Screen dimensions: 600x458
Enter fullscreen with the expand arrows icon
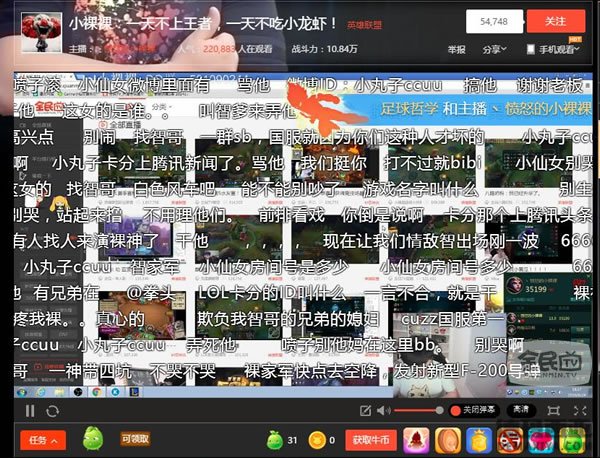pyautogui.click(x=580, y=411)
